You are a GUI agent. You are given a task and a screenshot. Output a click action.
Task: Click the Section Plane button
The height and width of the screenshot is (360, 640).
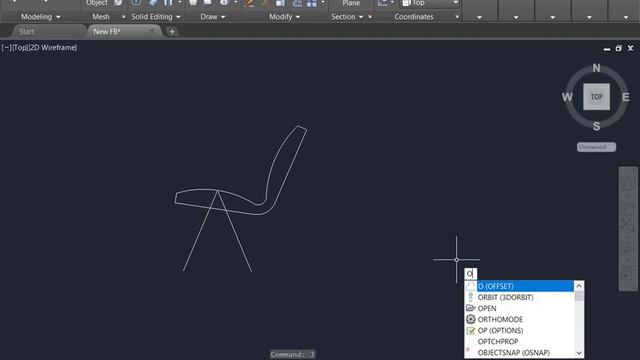[351, 3]
